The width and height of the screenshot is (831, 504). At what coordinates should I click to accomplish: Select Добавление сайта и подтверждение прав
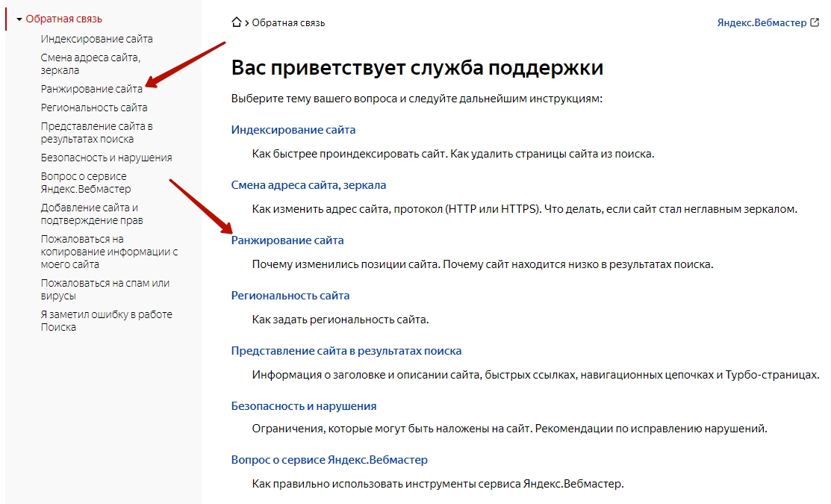click(x=92, y=214)
